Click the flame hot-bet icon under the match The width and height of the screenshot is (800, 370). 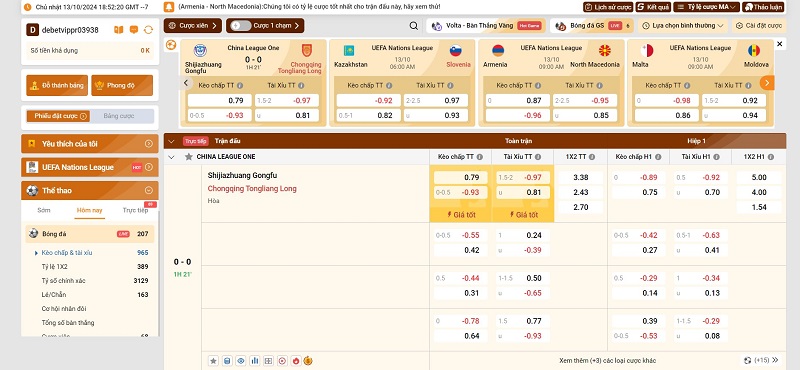point(295,361)
